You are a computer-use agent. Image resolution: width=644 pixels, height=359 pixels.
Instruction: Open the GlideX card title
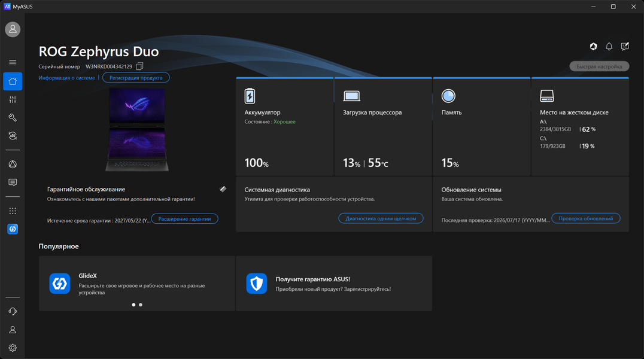(87, 276)
